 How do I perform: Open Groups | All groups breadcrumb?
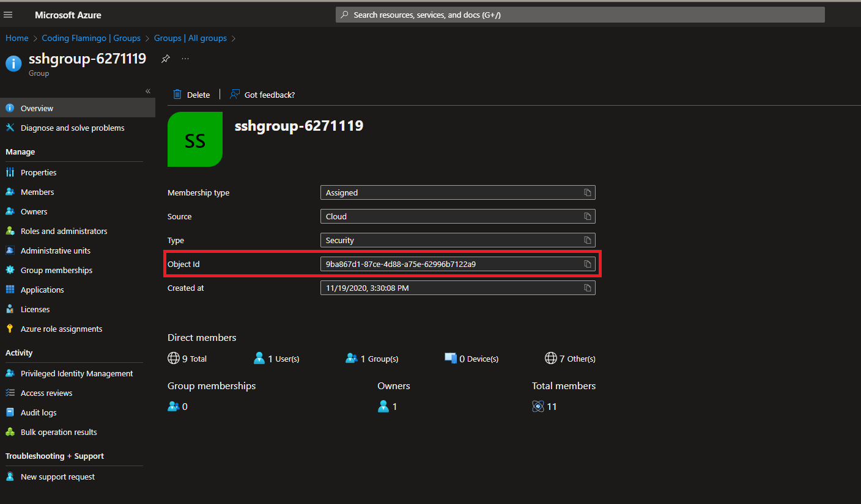click(x=190, y=38)
